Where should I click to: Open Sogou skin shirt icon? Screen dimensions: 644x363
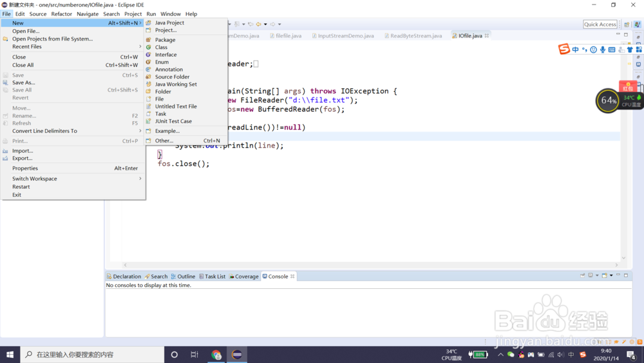pos(630,50)
